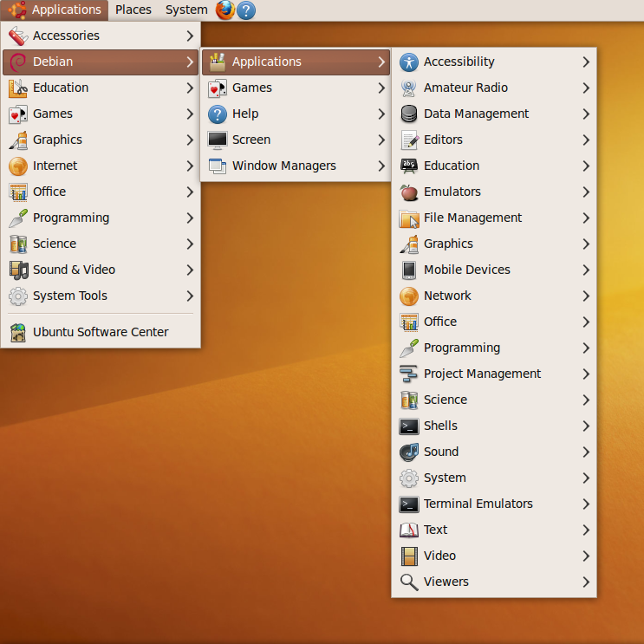Click the Mobile Devices handheld icon
This screenshot has width=644, height=644.
click(x=408, y=270)
